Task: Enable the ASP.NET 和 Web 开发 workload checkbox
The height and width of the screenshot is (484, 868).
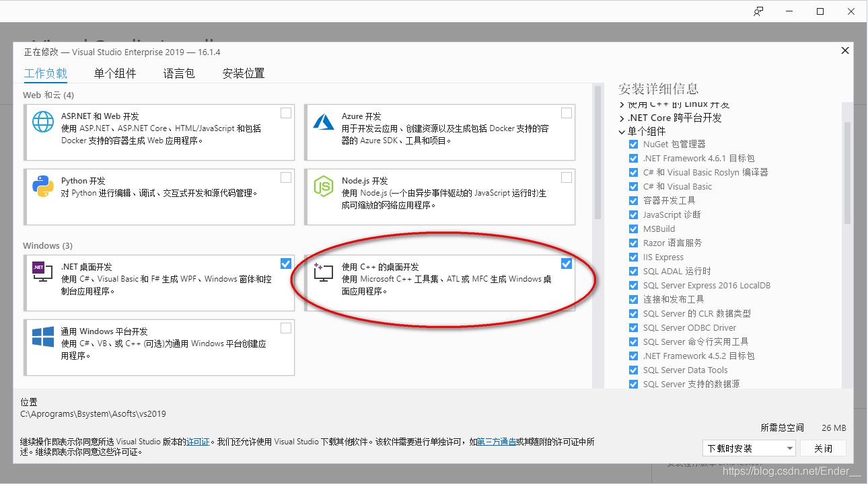Action: pos(285,112)
